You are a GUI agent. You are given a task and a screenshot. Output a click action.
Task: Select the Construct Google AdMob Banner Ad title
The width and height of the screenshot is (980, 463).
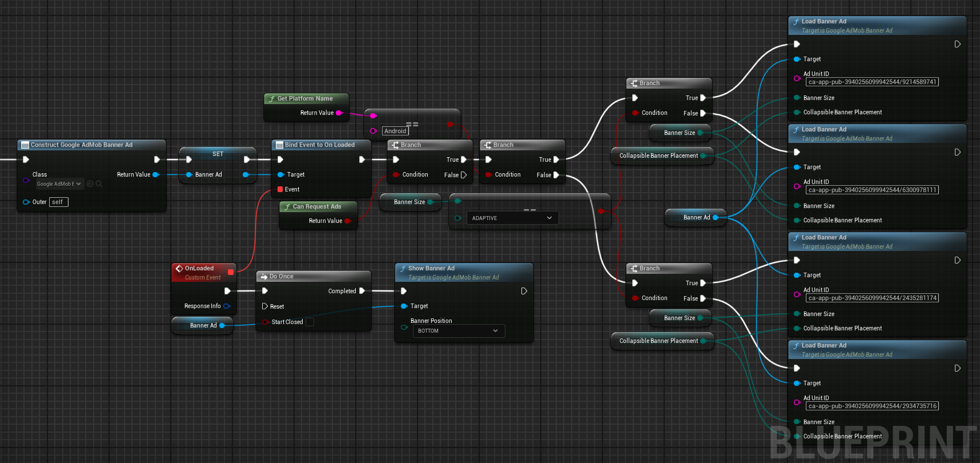(x=82, y=145)
